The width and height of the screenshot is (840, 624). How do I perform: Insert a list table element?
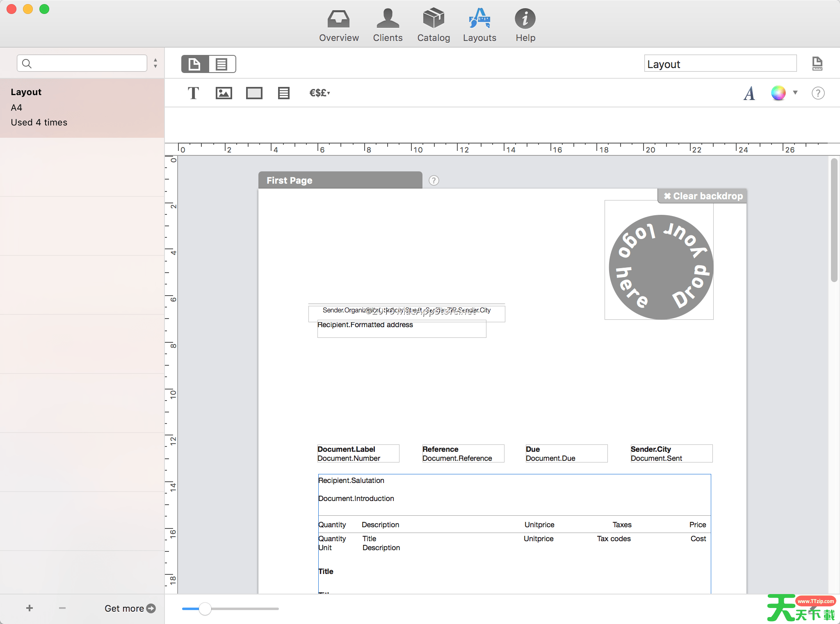[283, 93]
